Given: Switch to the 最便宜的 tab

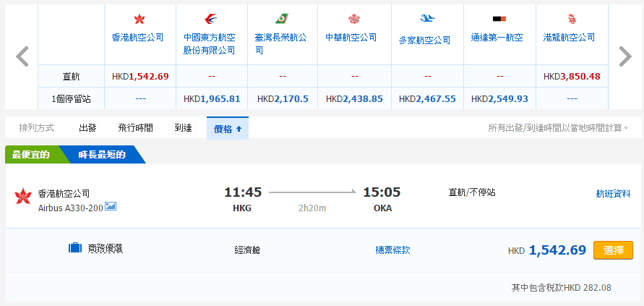Looking at the screenshot, I should 30,155.
